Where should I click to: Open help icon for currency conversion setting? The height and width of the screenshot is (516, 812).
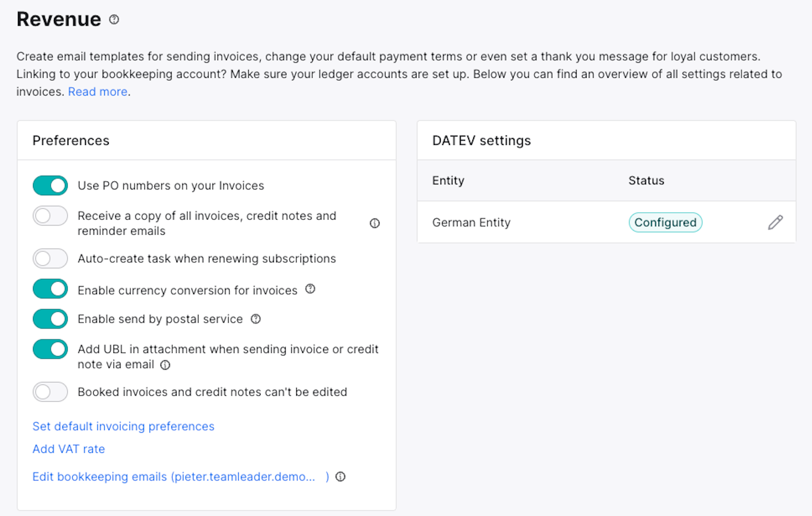[310, 289]
